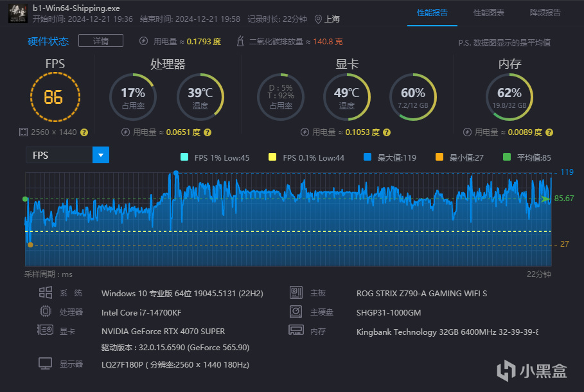The height and width of the screenshot is (392, 584).
Task: Toggle the cyan FPS 1% Low:45 swatch
Action: (184, 157)
